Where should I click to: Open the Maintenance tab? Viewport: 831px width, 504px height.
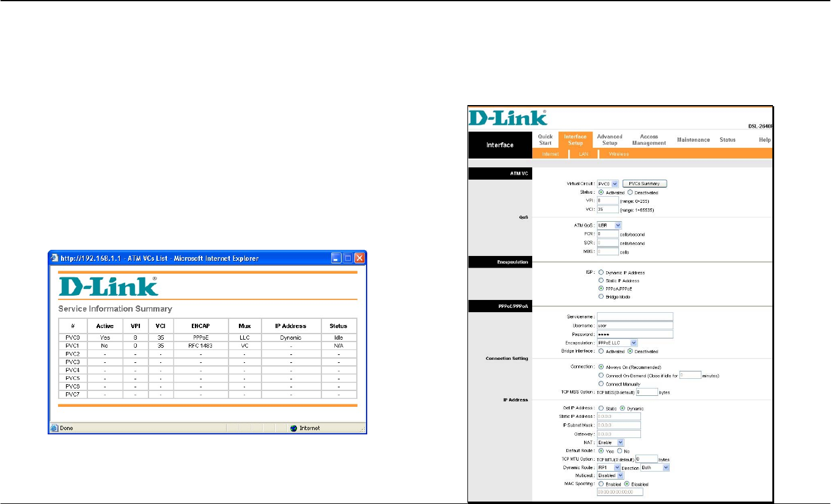point(694,140)
